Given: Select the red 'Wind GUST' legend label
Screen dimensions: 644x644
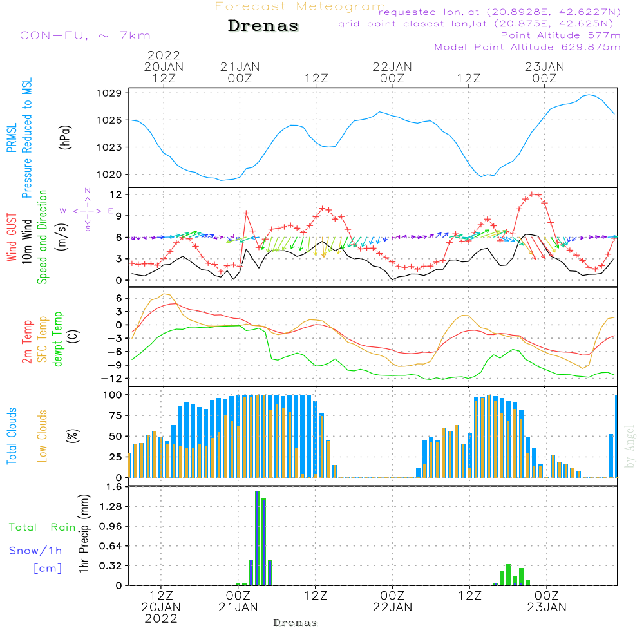Looking at the screenshot, I should point(12,237).
